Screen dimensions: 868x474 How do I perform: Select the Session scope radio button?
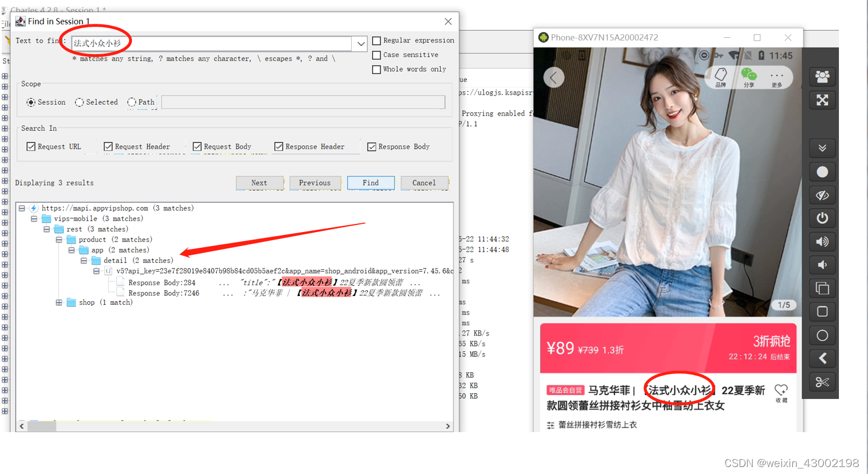(31, 102)
